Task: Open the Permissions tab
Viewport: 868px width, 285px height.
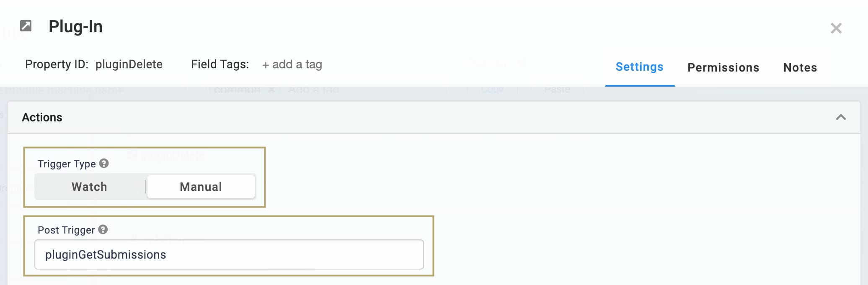Action: point(723,67)
